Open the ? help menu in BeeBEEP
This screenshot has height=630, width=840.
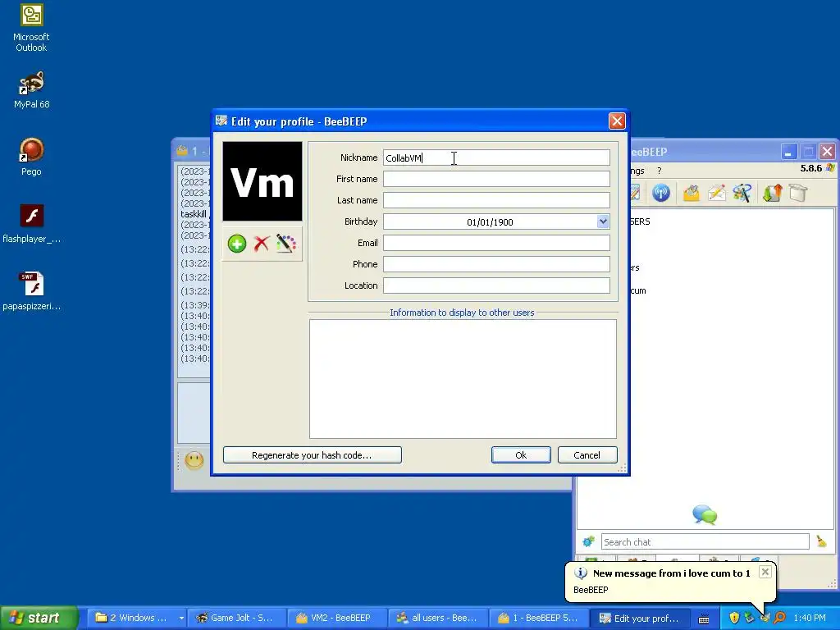point(659,171)
